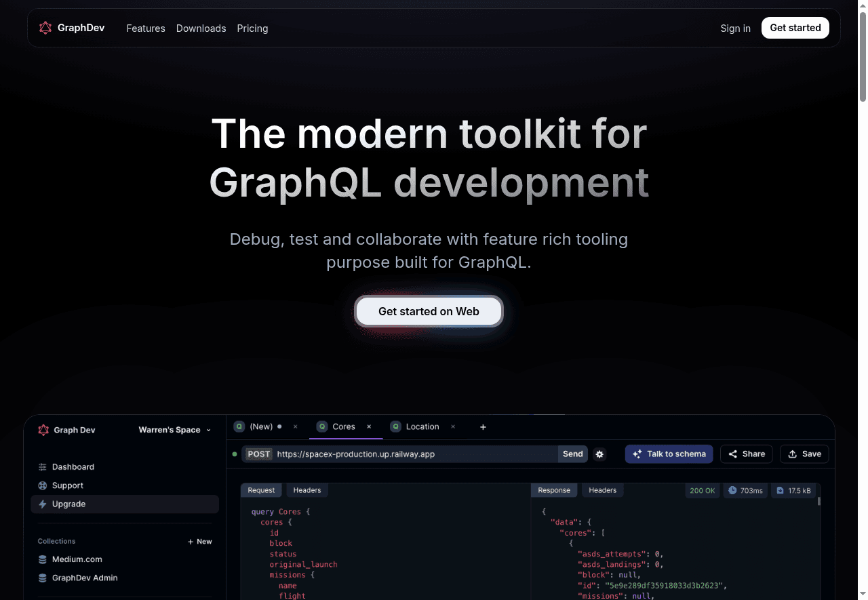Select the green GraphQL icon on the Cores tab
Screen dimensions: 868x600
321,426
